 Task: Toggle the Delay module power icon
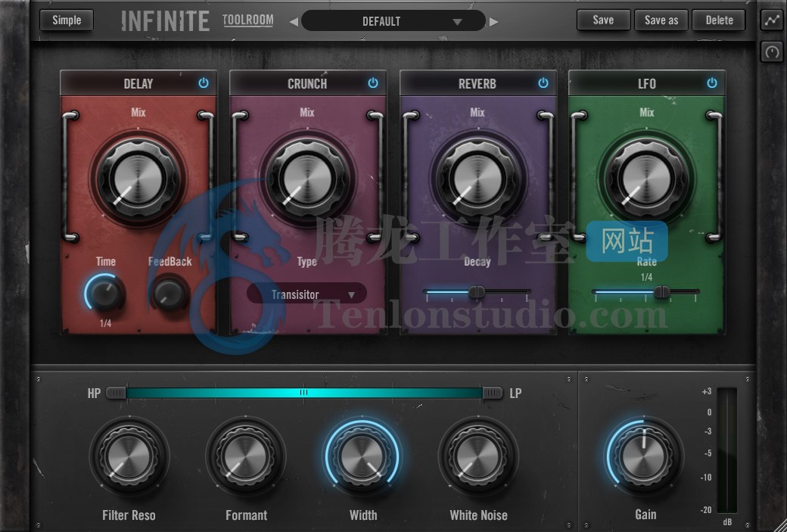click(x=204, y=82)
